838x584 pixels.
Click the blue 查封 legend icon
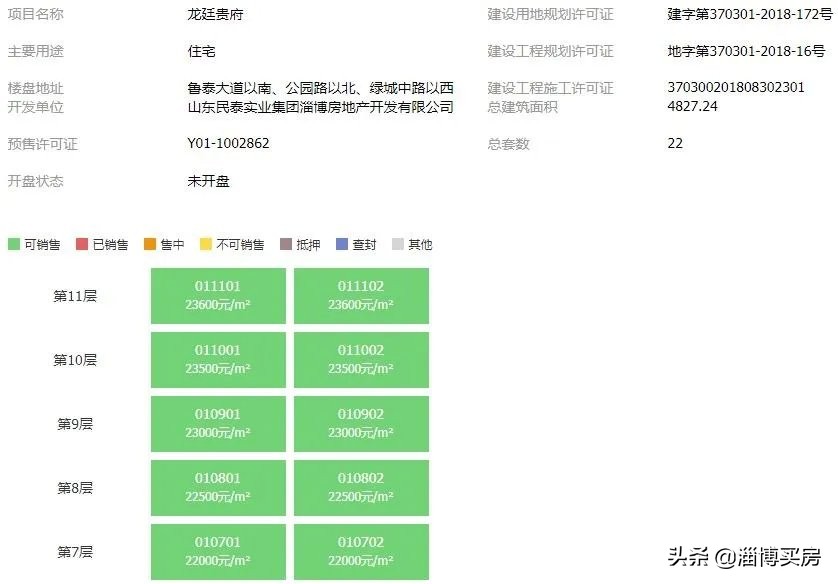tap(339, 243)
